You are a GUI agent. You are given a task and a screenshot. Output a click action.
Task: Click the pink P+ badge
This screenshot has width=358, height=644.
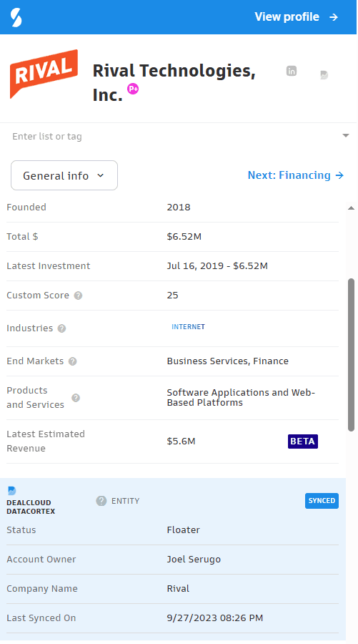[x=132, y=89]
